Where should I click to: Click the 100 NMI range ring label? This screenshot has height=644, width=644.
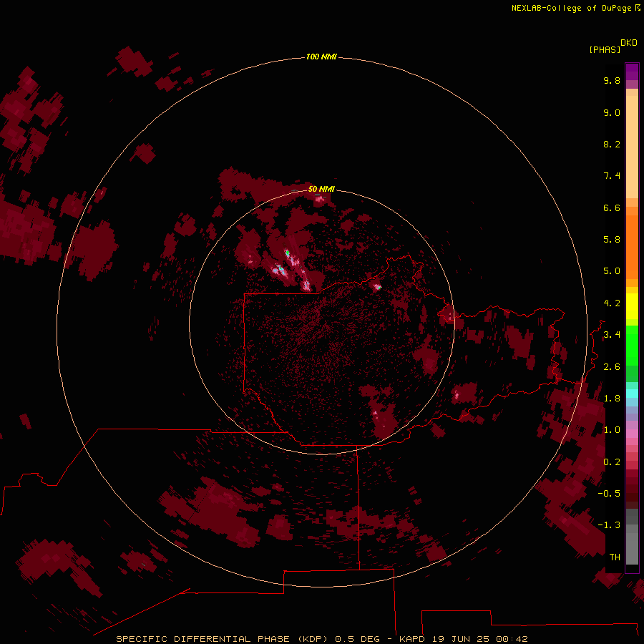tap(321, 57)
